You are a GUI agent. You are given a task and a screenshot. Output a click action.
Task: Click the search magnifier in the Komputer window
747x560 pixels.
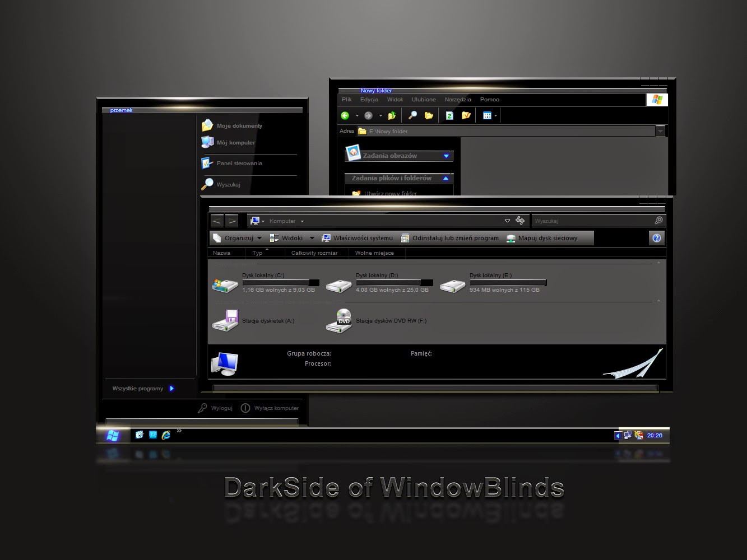658,221
